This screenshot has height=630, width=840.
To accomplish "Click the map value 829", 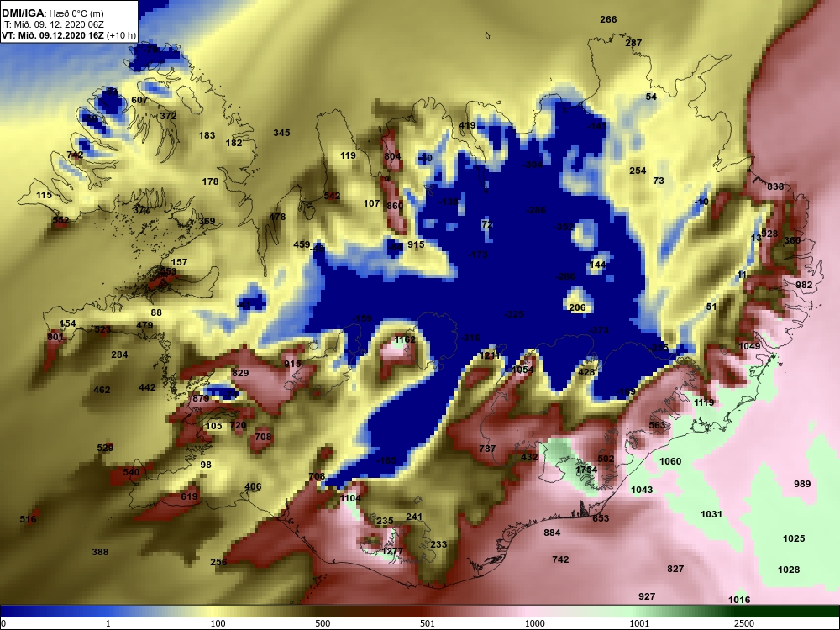I will 240,374.
